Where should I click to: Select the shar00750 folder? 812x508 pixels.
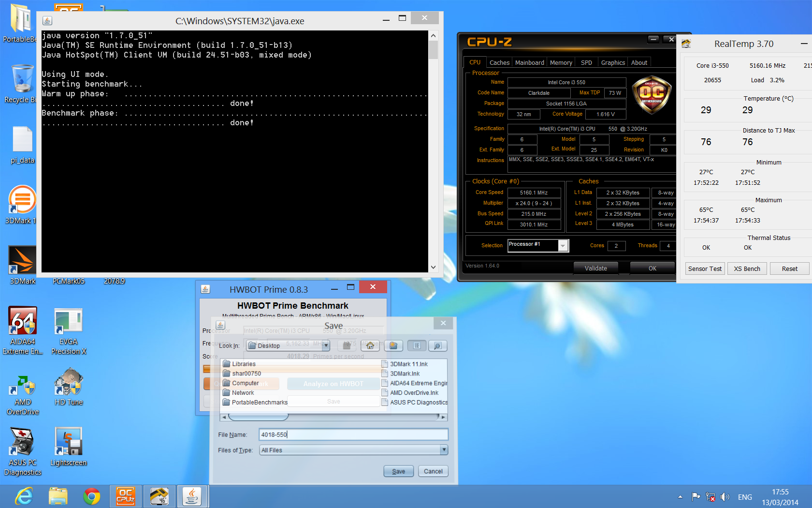(x=242, y=374)
